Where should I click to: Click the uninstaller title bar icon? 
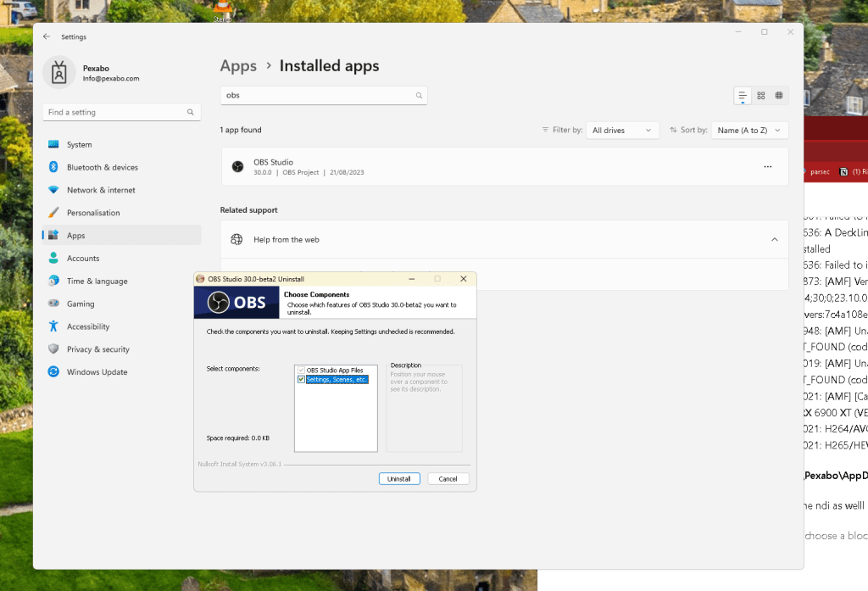coord(200,279)
